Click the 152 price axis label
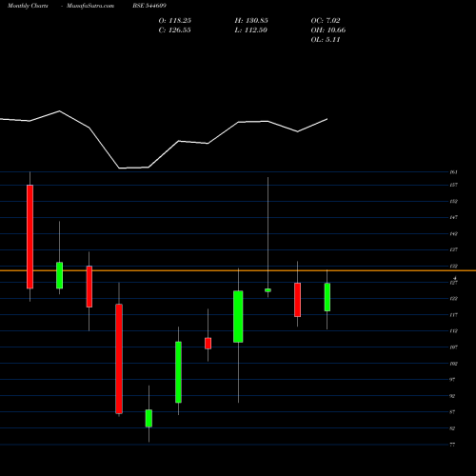476x476 pixels. pos(453,201)
